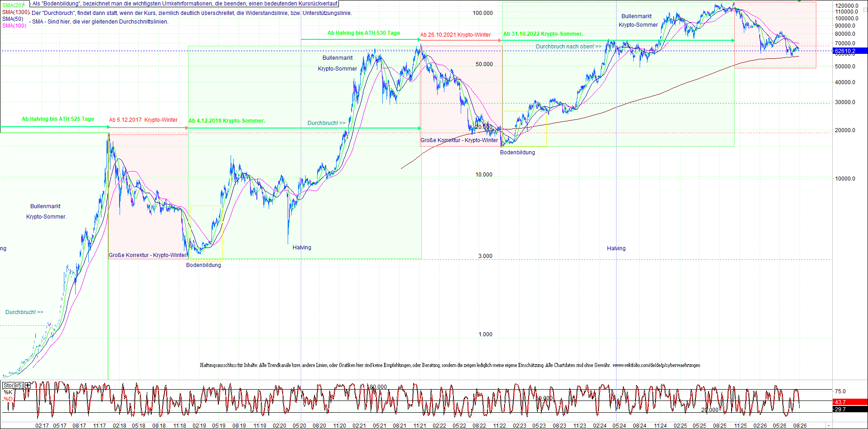Click the 75.0 stochastic axis label

(x=840, y=391)
